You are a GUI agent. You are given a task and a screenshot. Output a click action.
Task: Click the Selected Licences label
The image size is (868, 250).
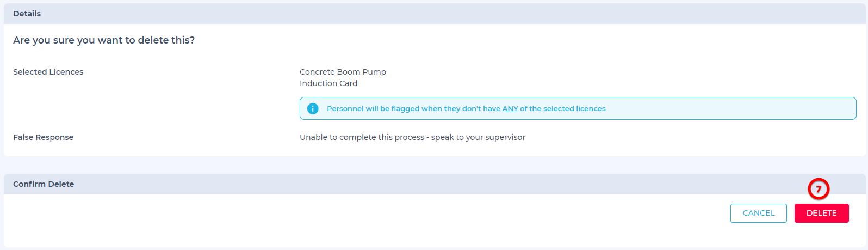(48, 72)
